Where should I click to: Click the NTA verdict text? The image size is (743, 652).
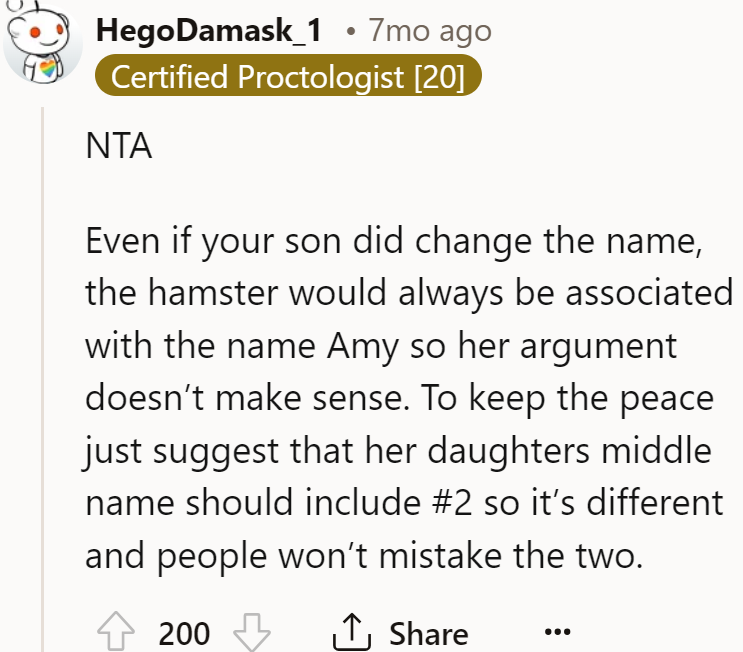(119, 145)
